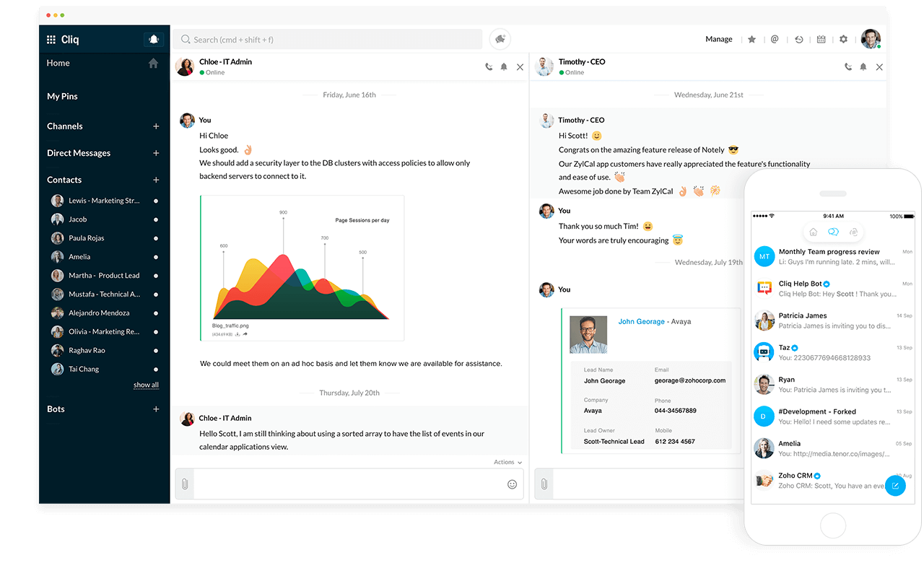The width and height of the screenshot is (924, 563).
Task: Open mentions @ icon in top bar
Action: (775, 40)
